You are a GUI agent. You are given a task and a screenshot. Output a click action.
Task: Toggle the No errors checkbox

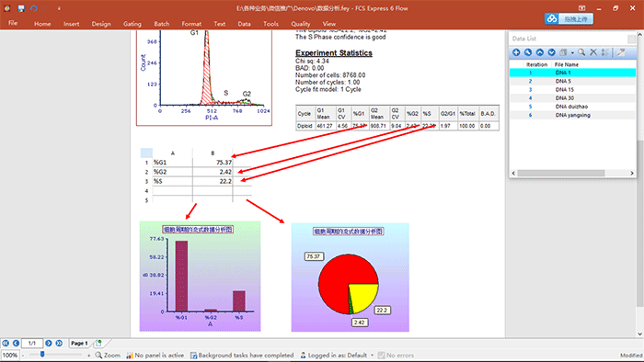click(381, 355)
